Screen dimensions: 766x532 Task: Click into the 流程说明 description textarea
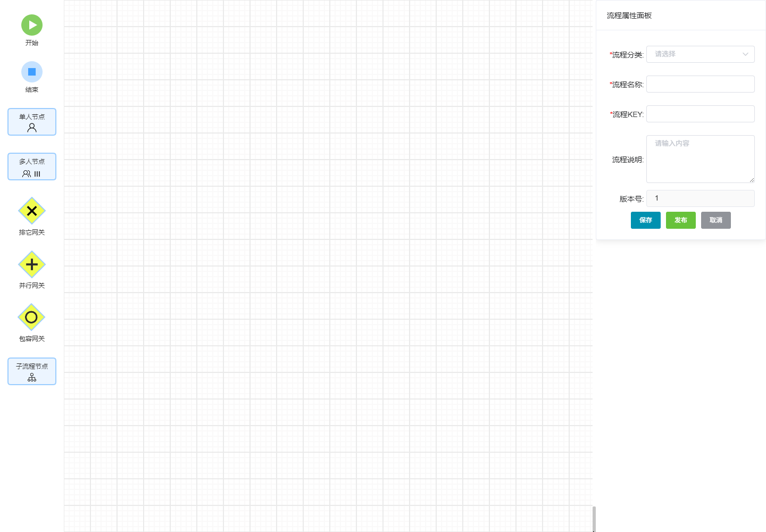pos(700,159)
